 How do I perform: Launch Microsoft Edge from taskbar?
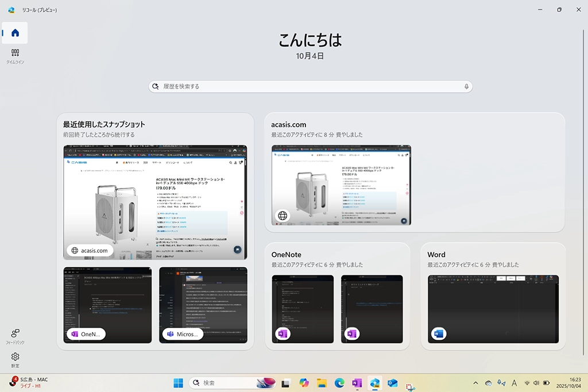[x=339, y=383]
